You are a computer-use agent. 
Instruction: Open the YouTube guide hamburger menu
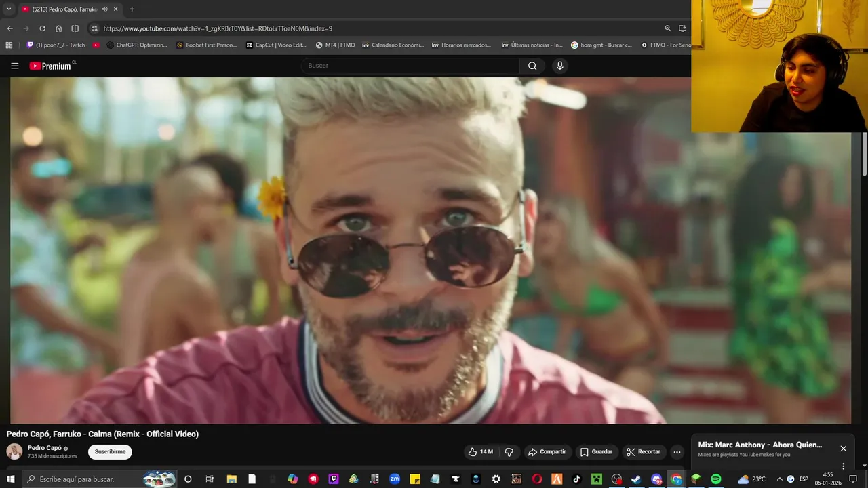(x=15, y=66)
